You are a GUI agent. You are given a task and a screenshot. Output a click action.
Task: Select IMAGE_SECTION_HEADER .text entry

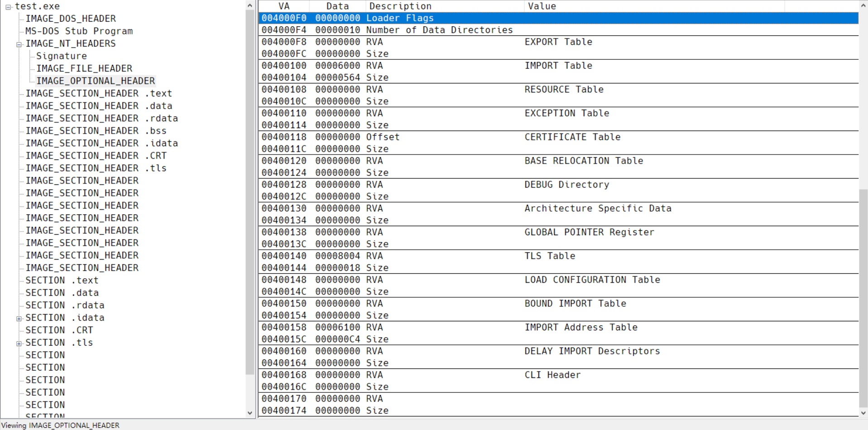pos(99,93)
